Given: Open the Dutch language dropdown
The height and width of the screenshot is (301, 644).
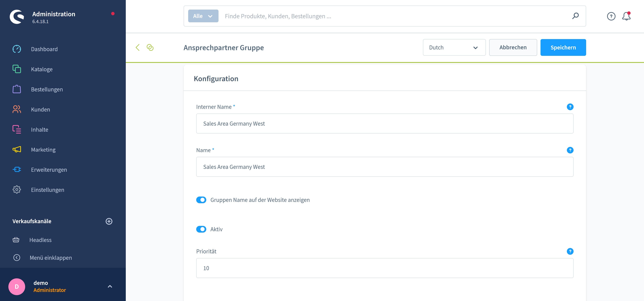Looking at the screenshot, I should (x=454, y=47).
